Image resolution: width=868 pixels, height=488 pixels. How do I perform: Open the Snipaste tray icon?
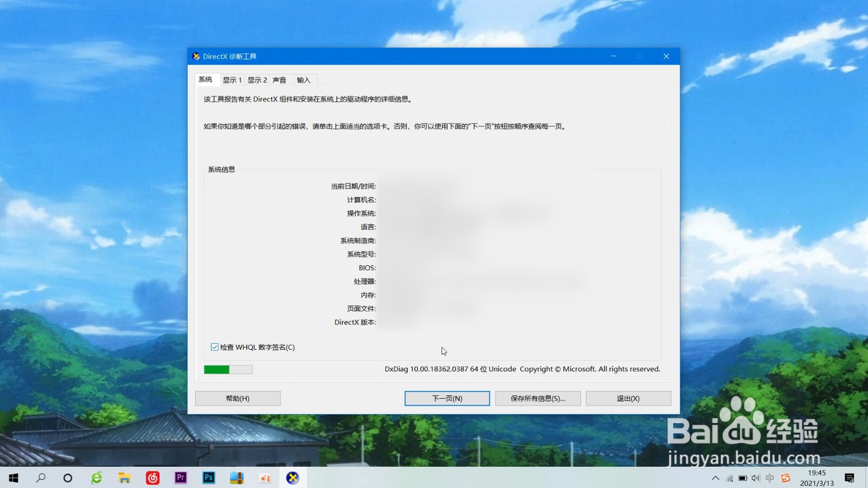tap(787, 478)
